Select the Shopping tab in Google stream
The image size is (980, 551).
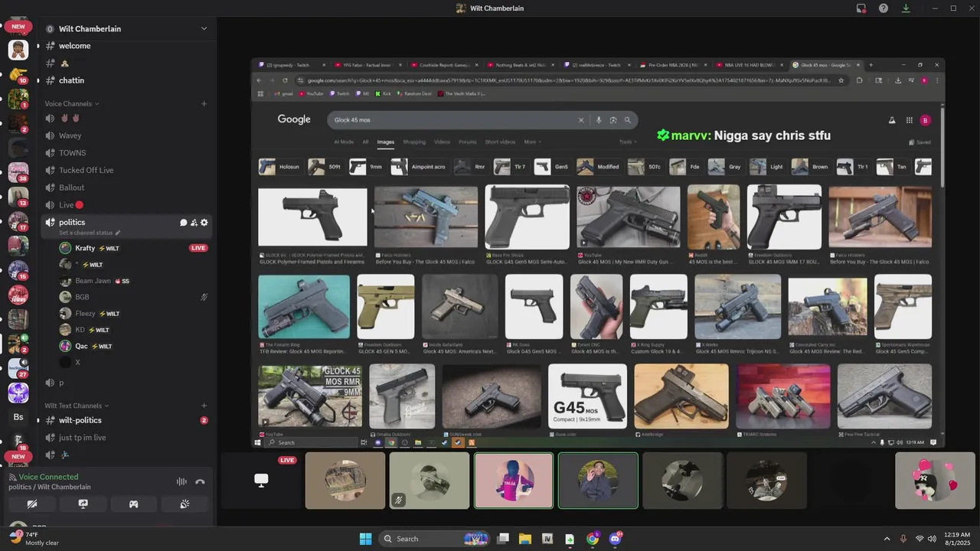[x=414, y=142]
